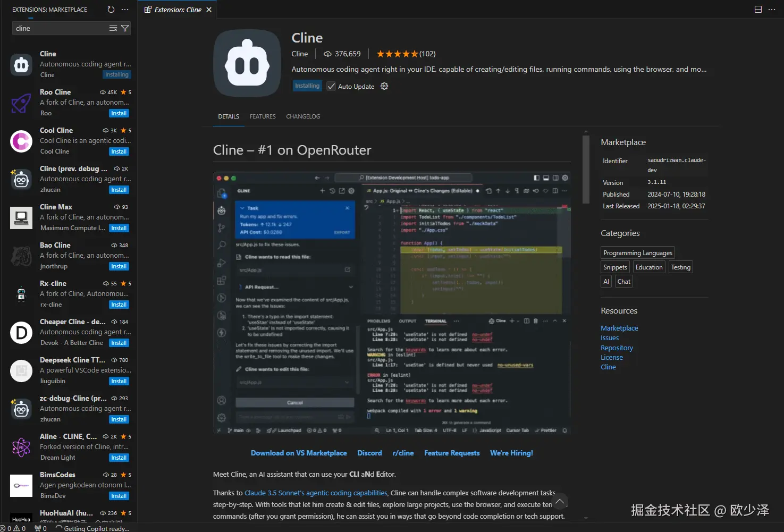The height and width of the screenshot is (532, 784).
Task: Open the r/cline link
Action: 403,453
